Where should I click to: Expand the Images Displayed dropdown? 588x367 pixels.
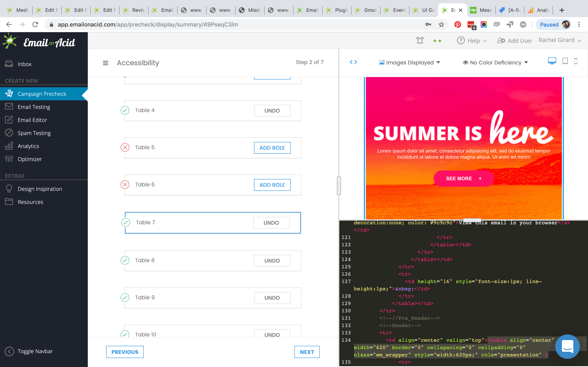[x=410, y=62]
